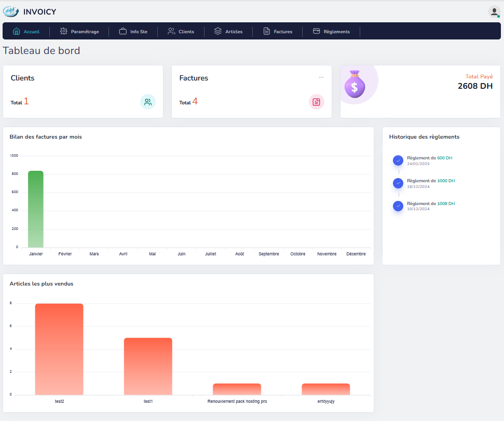Open the Factures card three-dot menu
This screenshot has height=421, width=504.
[x=321, y=77]
